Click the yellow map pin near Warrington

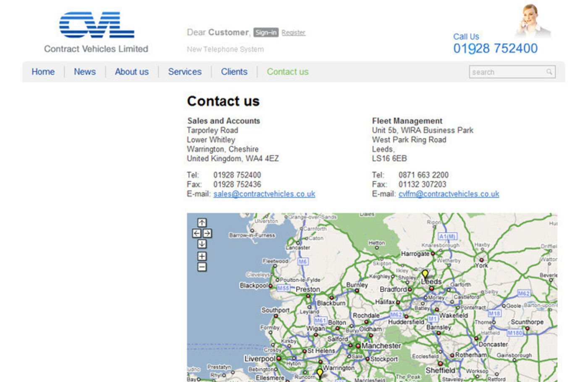pos(320,373)
